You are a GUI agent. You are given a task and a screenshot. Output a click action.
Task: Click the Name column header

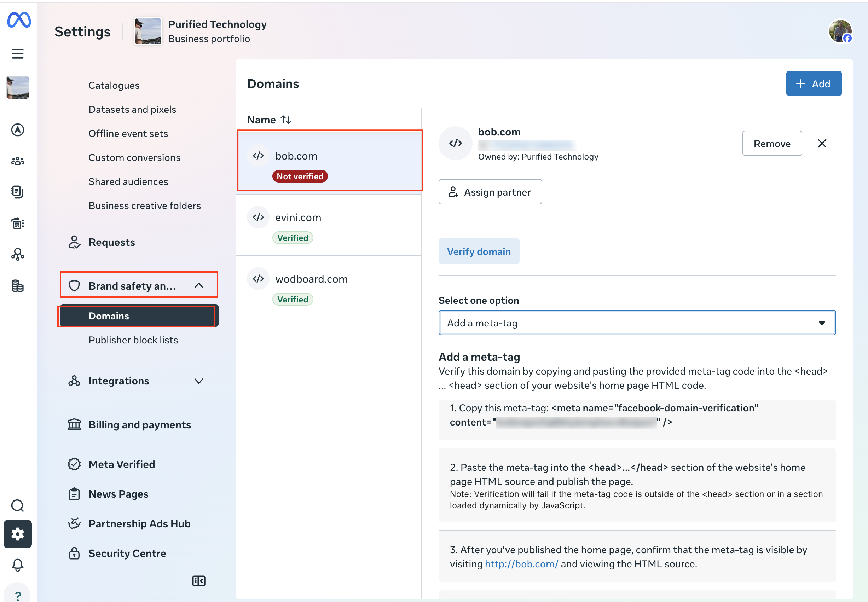coord(261,120)
